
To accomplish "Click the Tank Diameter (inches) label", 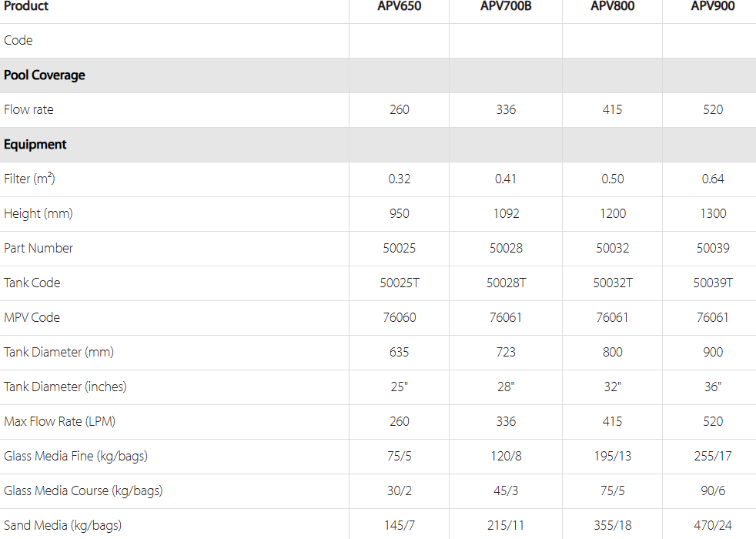I will point(65,387).
